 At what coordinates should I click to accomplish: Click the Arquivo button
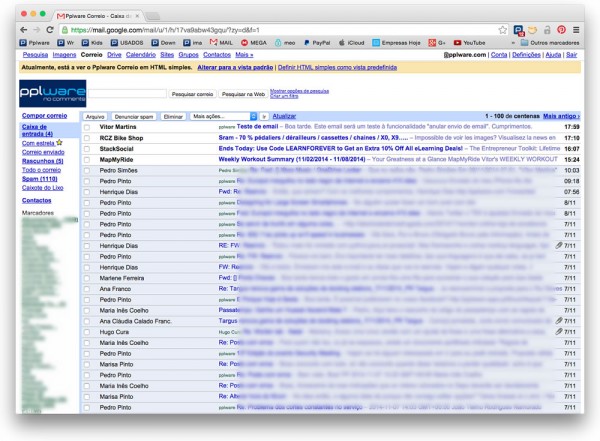click(x=95, y=116)
